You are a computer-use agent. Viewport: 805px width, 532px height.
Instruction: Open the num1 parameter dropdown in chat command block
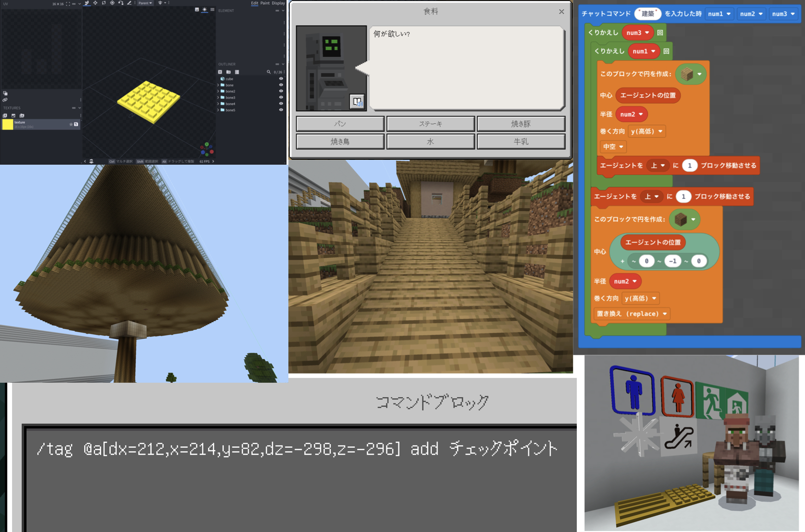point(719,14)
